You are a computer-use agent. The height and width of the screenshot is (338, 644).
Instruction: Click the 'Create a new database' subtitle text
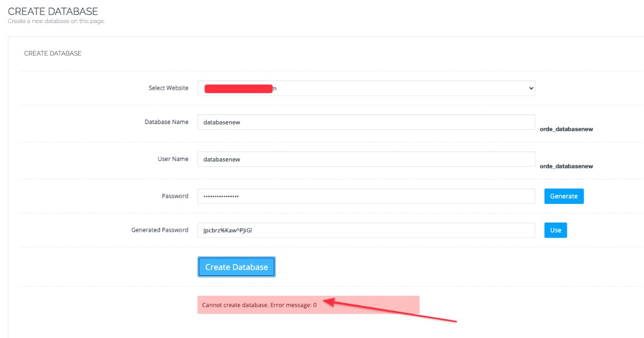click(x=56, y=21)
